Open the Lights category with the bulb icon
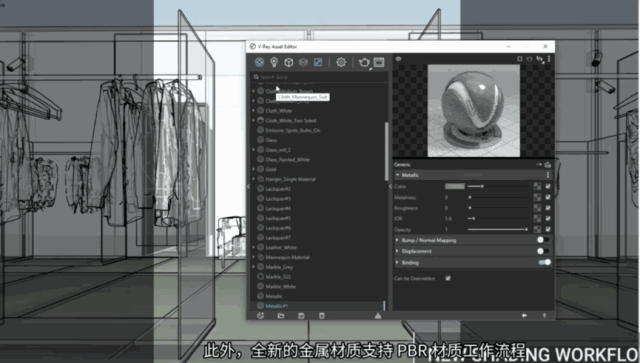 coord(274,62)
